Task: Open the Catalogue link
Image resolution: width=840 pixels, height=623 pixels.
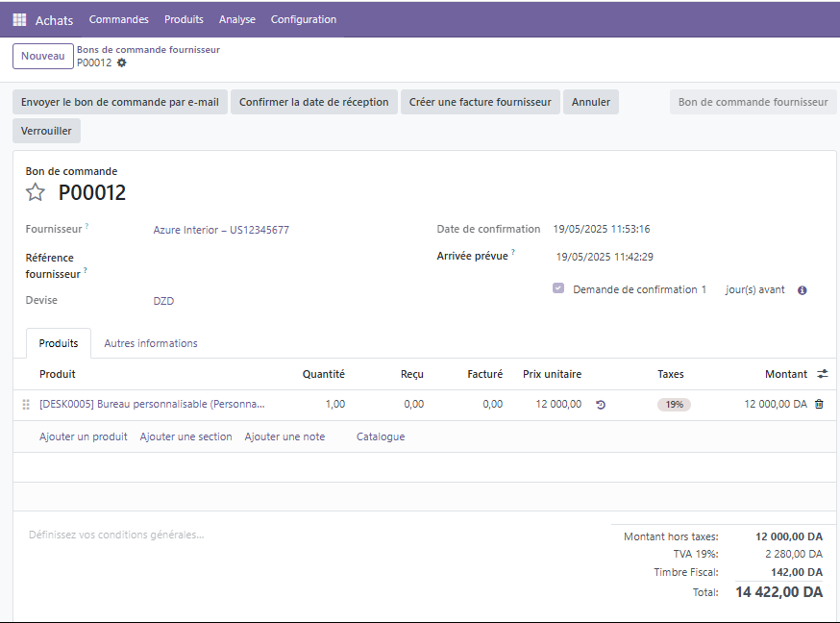Action: click(x=381, y=436)
